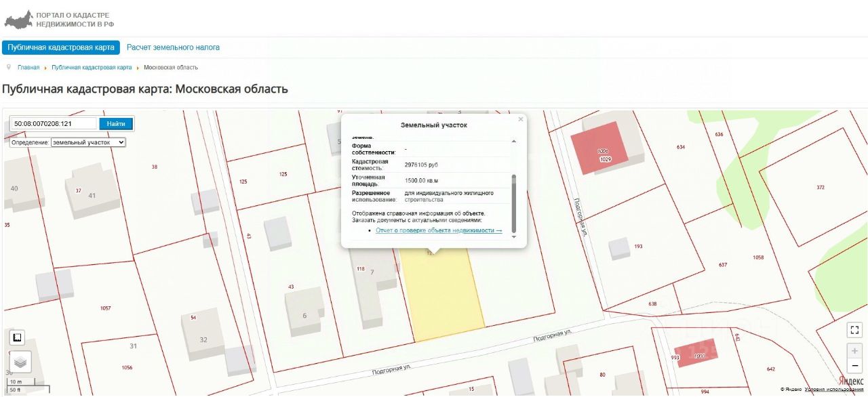Activate the ruler measurement tool
This screenshot has width=868, height=397.
point(17,337)
